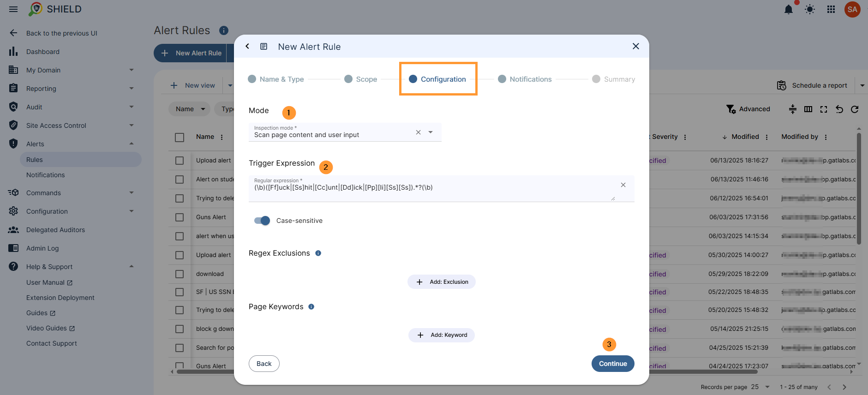Check the Alert on stud row checkbox
The image size is (868, 395).
tap(180, 180)
